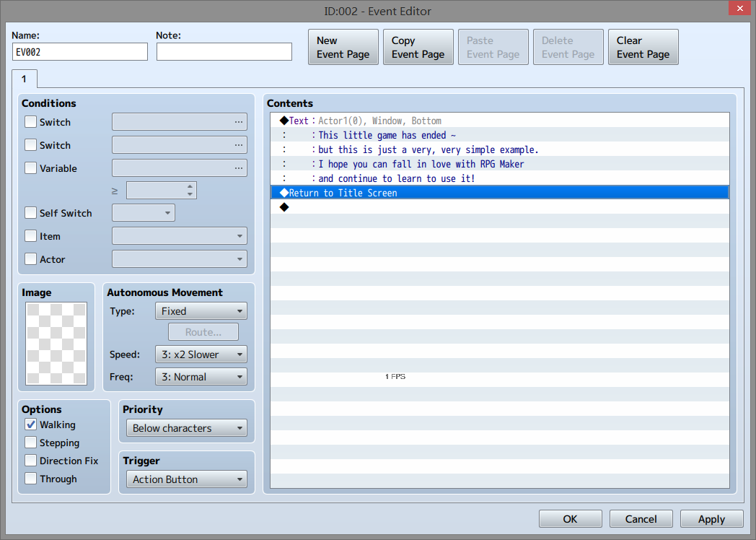Close the Event Editor window
The height and width of the screenshot is (540, 756).
(739, 8)
